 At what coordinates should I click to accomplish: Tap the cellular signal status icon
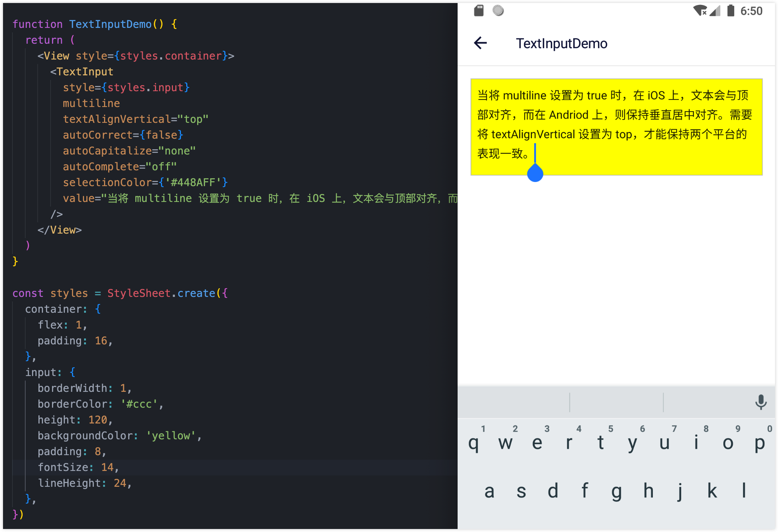pos(715,11)
